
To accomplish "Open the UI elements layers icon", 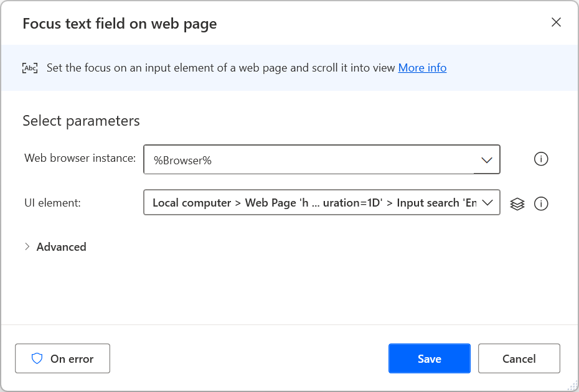I will tap(517, 203).
